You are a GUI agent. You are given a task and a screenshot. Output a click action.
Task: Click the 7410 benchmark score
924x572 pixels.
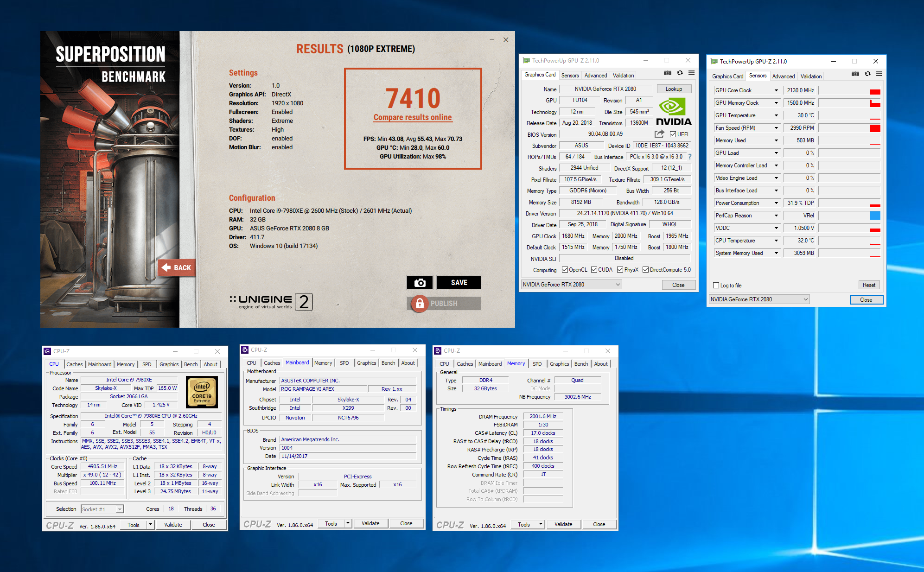413,98
